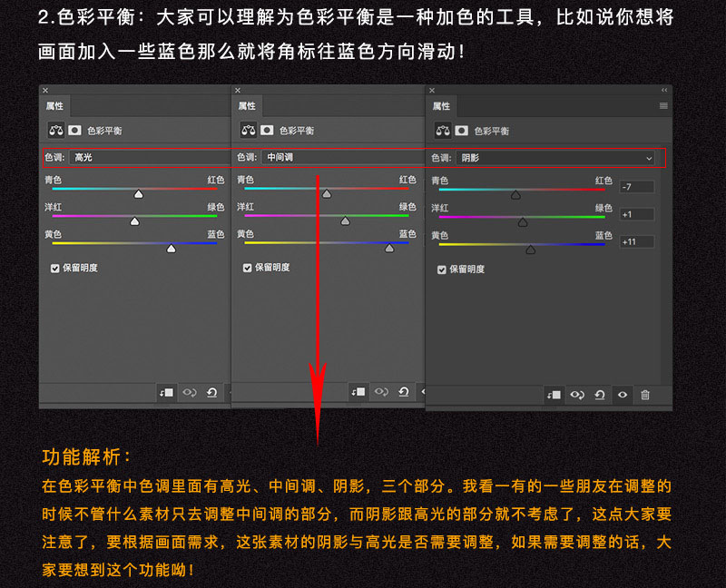Select the 属性 tab in the right panel

pos(441,106)
